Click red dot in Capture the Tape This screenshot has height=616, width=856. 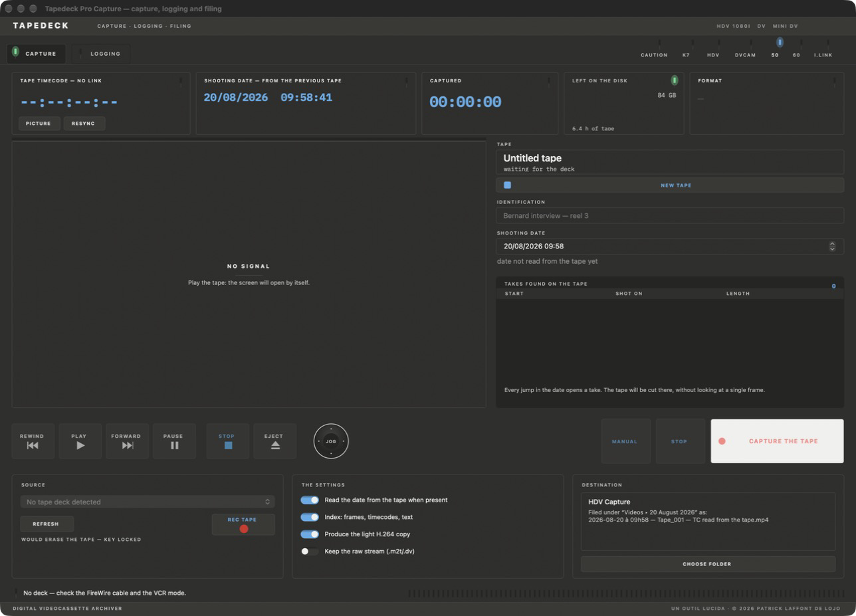722,441
